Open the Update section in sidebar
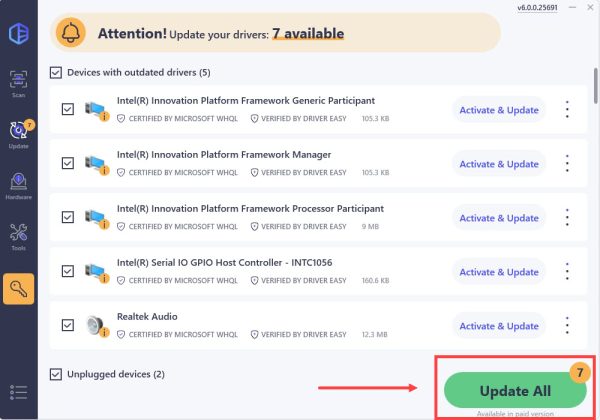Viewport: 600px width, 420px height. [x=18, y=134]
